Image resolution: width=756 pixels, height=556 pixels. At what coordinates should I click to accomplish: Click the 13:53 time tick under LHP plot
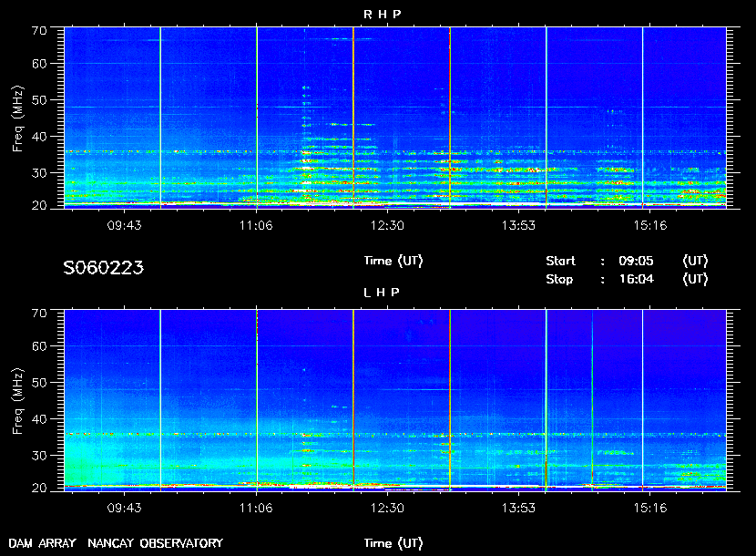518,509
